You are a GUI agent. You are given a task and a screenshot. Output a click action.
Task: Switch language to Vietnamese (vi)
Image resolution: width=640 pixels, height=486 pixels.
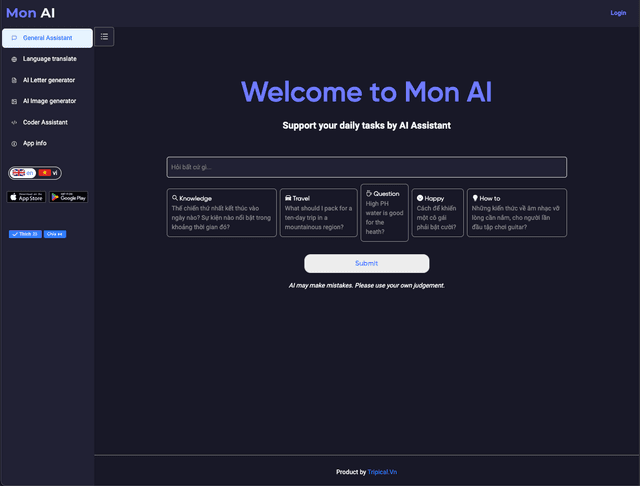(48, 173)
